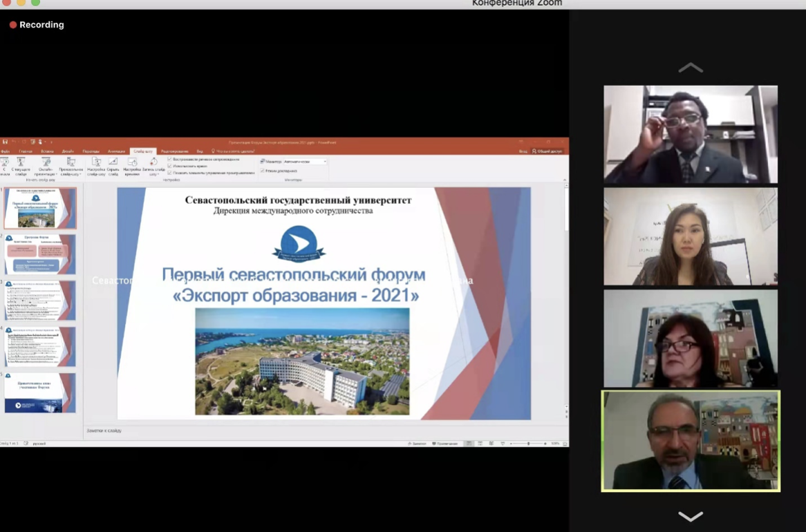
Task: Open the Файл (File) tab
Action: [x=6, y=151]
